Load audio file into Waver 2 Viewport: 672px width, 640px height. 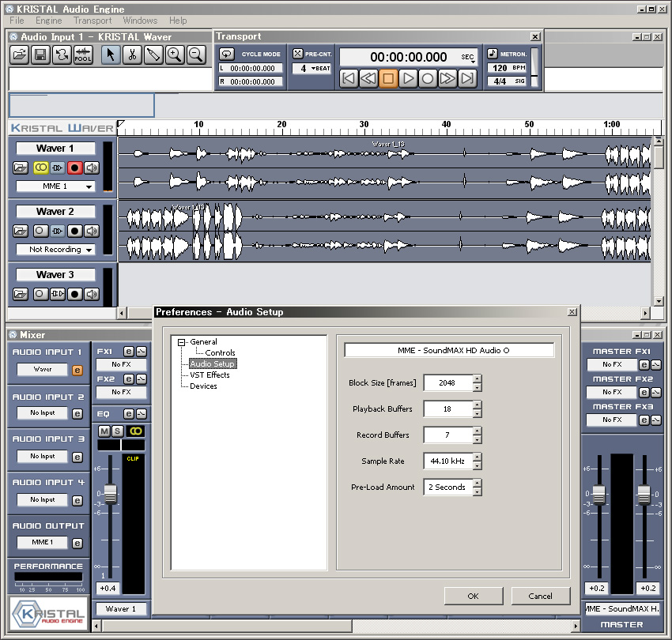[21, 231]
